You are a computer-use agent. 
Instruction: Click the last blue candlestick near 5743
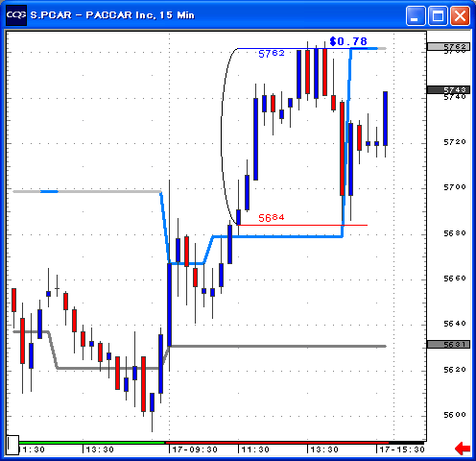coord(386,119)
